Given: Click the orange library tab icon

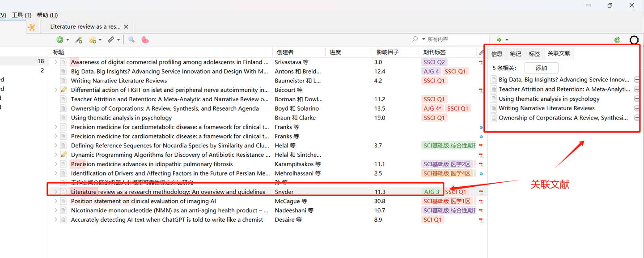Looking at the screenshot, I should click(31, 27).
